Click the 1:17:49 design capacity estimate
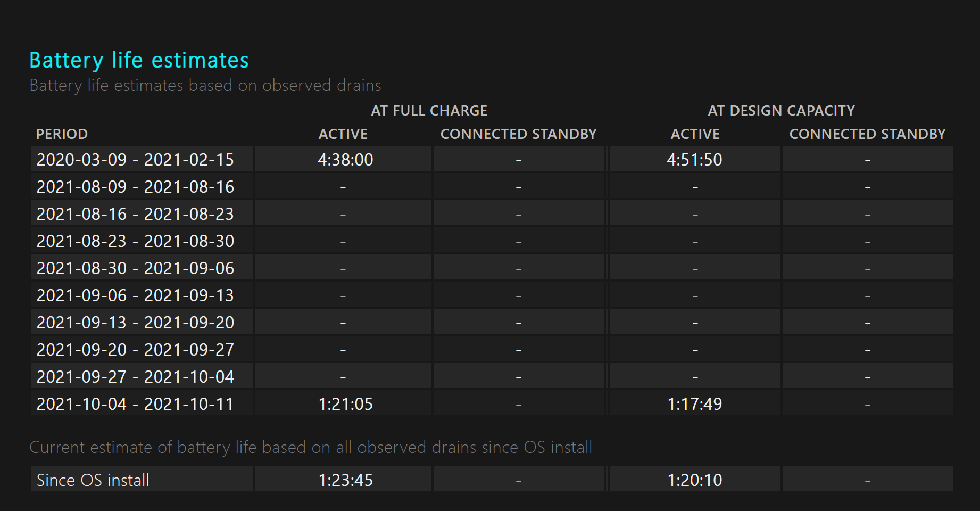The image size is (980, 511). coord(694,404)
